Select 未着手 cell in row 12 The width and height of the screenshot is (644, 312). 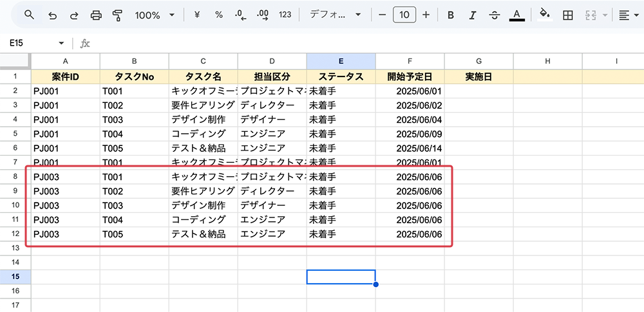pos(341,234)
